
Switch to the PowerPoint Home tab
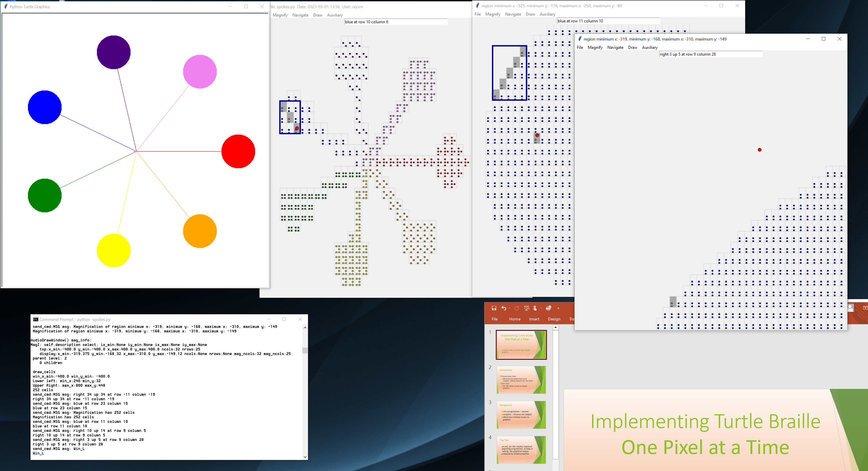pyautogui.click(x=515, y=319)
